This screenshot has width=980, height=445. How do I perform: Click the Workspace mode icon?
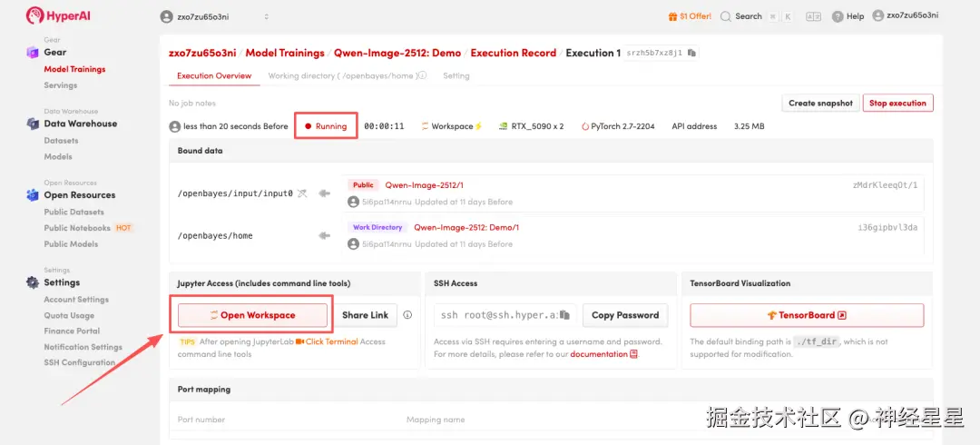coord(425,126)
